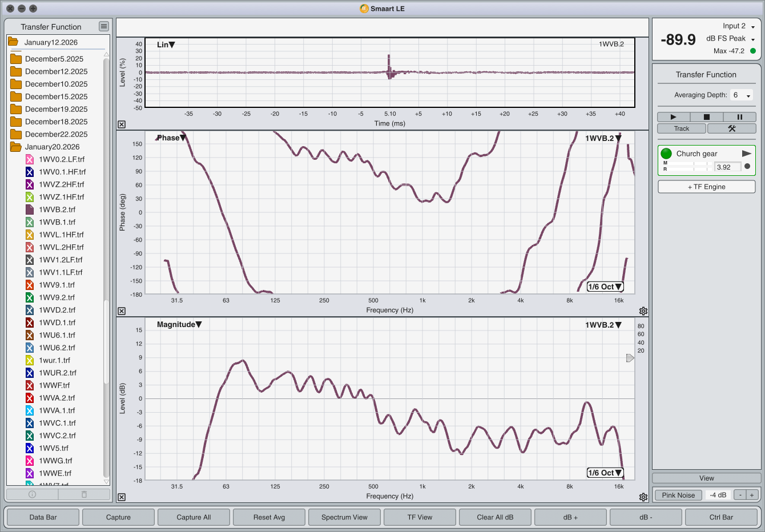Open the Input 2 source dropdown
The width and height of the screenshot is (765, 532).
[x=752, y=27]
